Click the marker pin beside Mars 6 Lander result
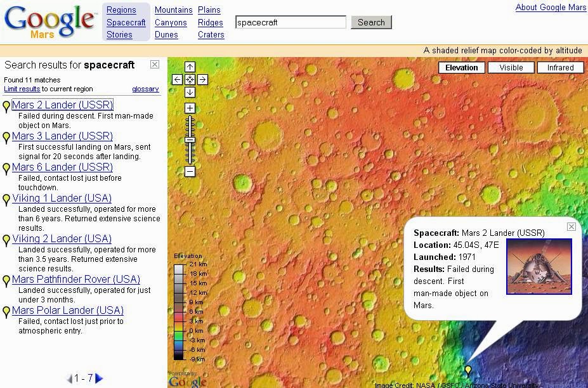This screenshot has width=588, height=388. click(x=6, y=169)
